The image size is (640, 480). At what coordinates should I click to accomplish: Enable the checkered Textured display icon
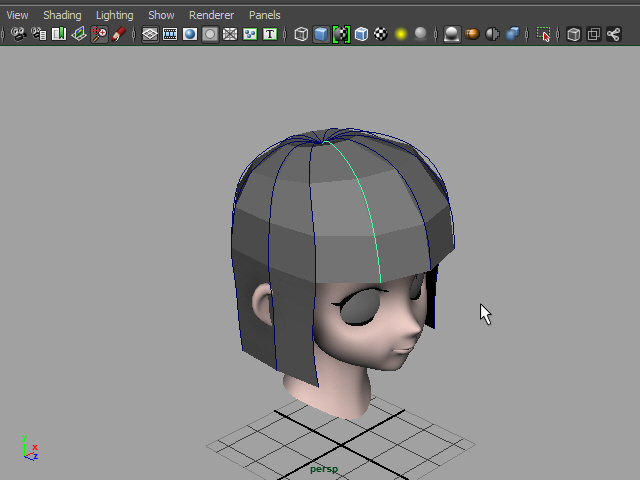(381, 34)
